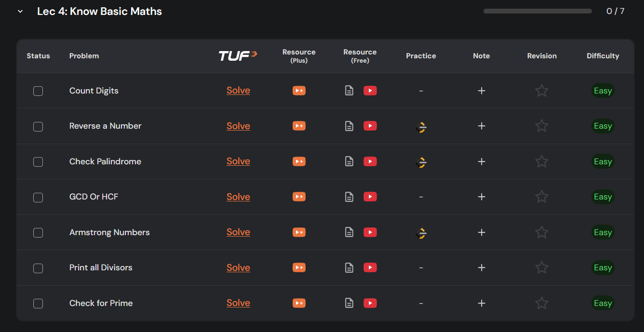
Task: Open the Armstrong Numbers problem title
Action: click(109, 232)
